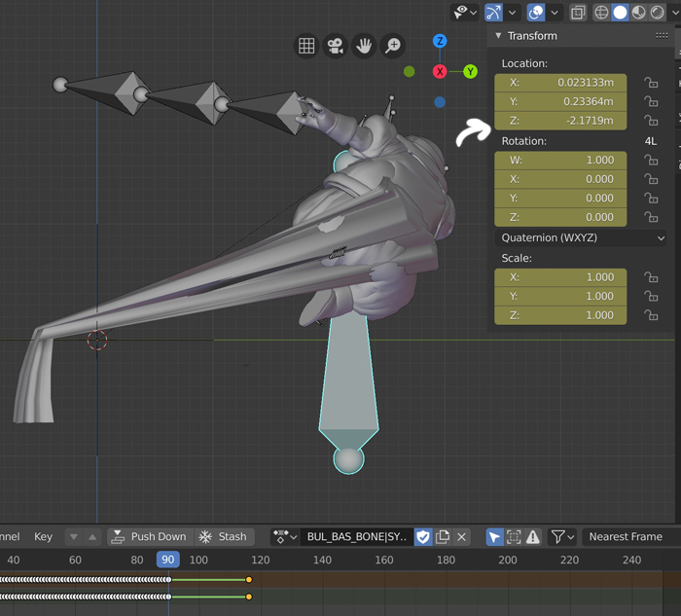Switch to orthographic grid view icon
This screenshot has width=681, height=616.
(306, 46)
